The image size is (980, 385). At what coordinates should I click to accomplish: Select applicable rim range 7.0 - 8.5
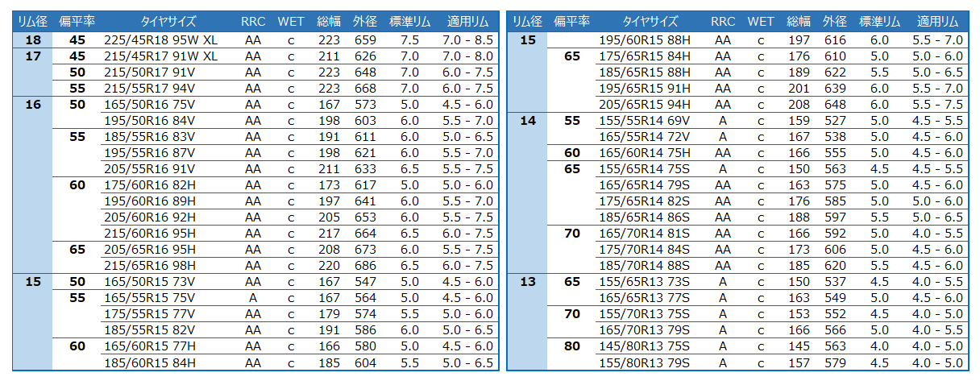pos(467,39)
